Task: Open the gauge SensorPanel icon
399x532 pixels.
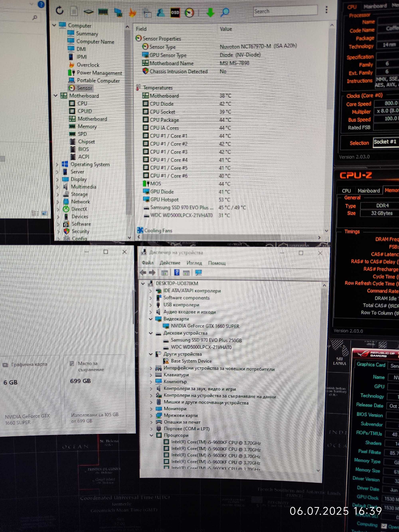Action: (189, 13)
